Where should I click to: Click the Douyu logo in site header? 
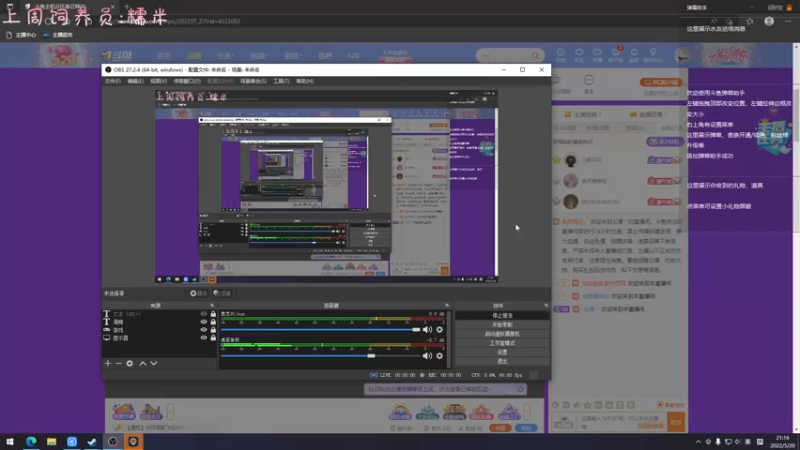pyautogui.click(x=117, y=55)
